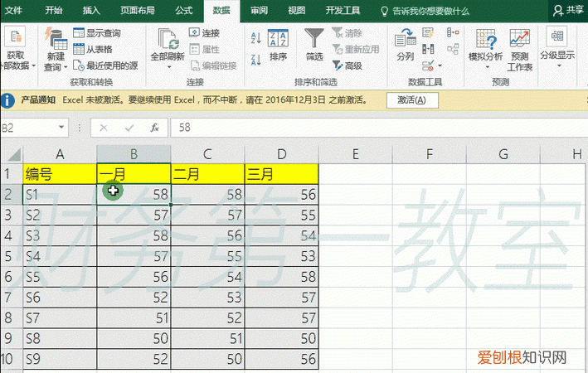Switch to the Home (开始) tab
This screenshot has width=588, height=373.
click(54, 11)
